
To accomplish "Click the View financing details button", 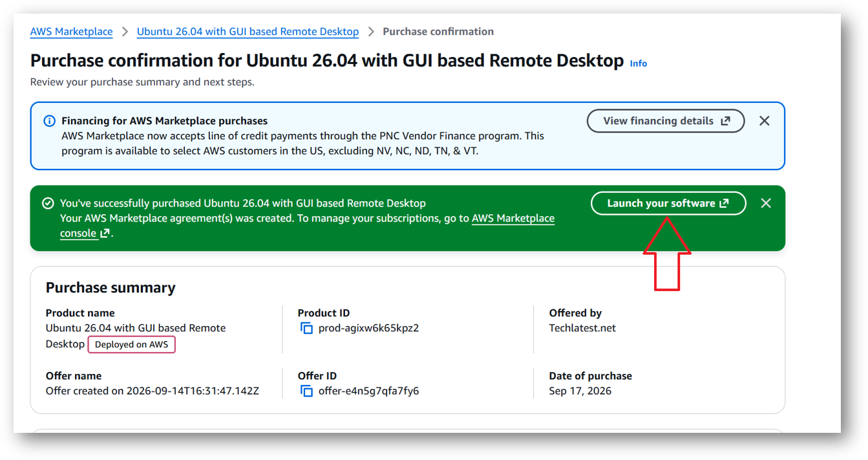I will pos(666,121).
